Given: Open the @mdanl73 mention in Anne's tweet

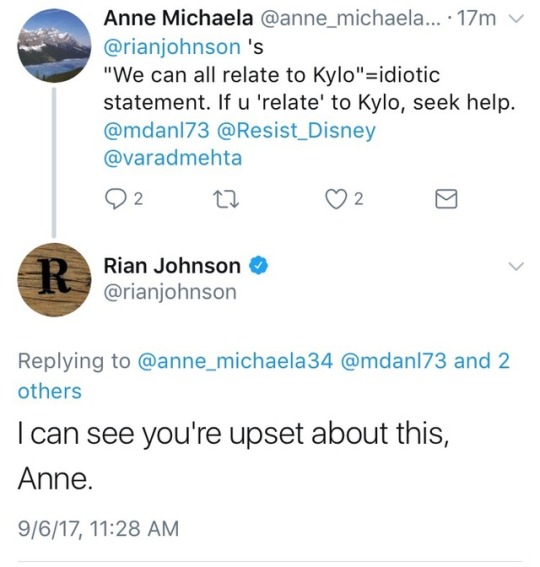Looking at the screenshot, I should coord(157,130).
